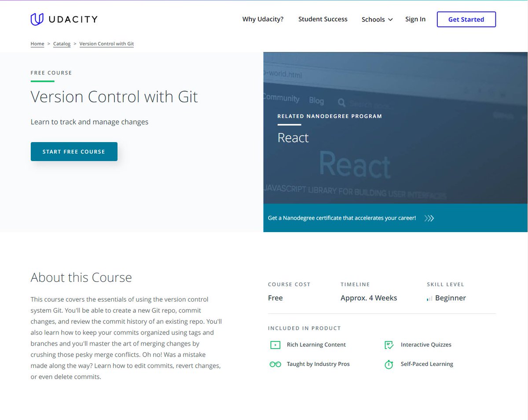
Task: Open the Why Udacity? menu item
Action: 263,19
